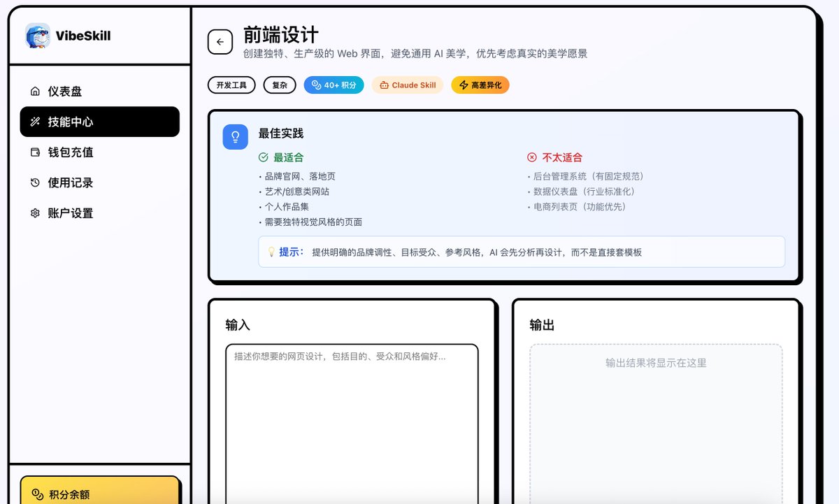The image size is (839, 504).
Task: Click the green check icon beside 最适合
Action: pos(264,158)
